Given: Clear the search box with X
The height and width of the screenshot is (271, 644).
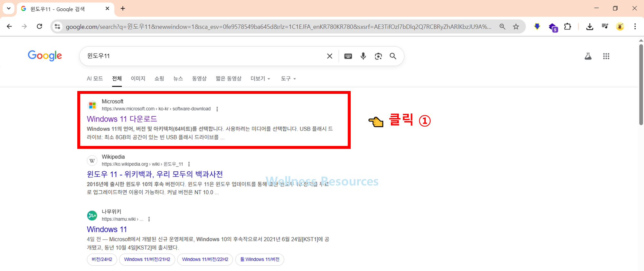Looking at the screenshot, I should [330, 56].
